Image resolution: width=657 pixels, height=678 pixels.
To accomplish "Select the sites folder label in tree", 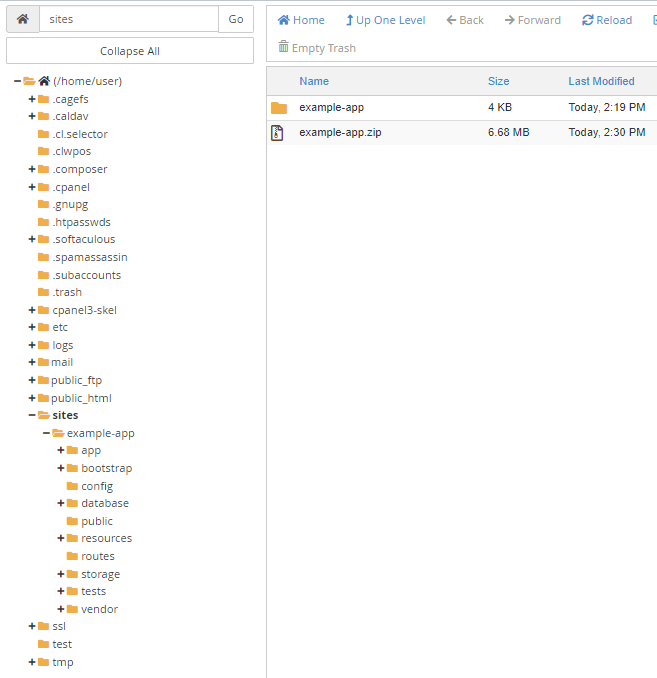I will 65,415.
